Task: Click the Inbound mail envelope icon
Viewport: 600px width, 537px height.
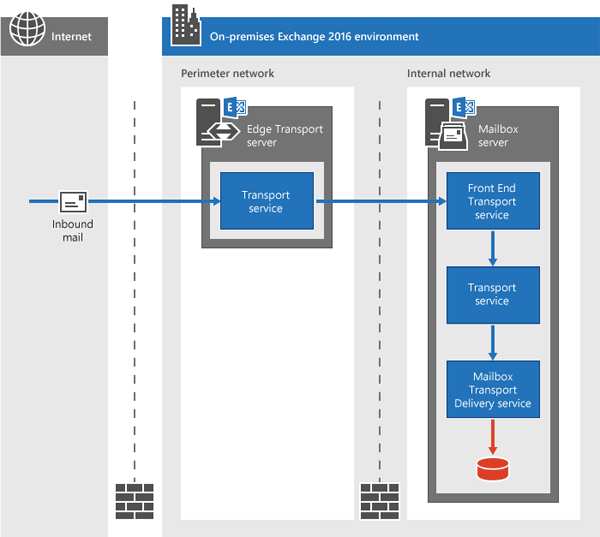Action: (x=73, y=201)
